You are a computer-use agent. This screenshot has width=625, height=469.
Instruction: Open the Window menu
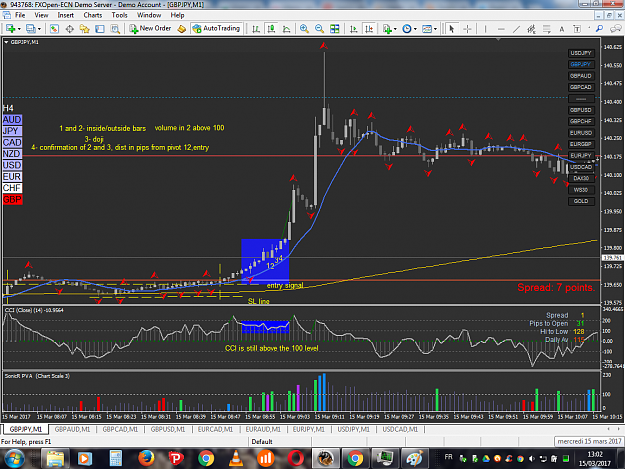click(149, 15)
